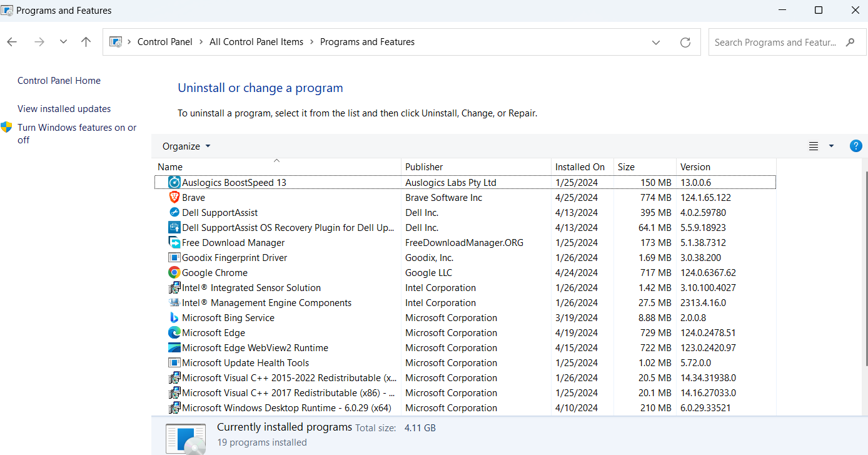
Task: Click the Auslogics BoostSpeed 13 program icon
Action: click(174, 182)
